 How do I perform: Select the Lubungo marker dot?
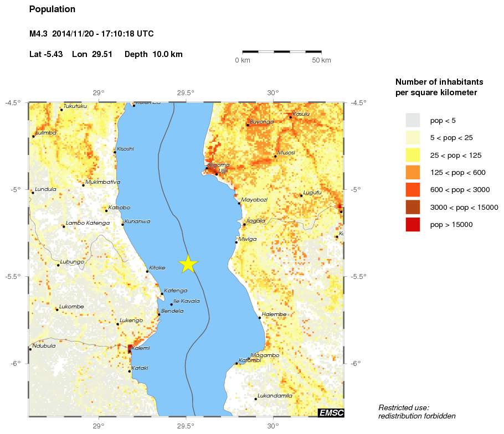point(58,265)
